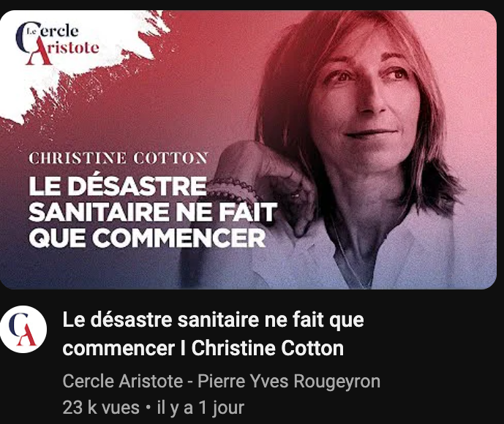Click the '23 k vues' view count
The width and height of the screenshot is (504, 424).
101,407
